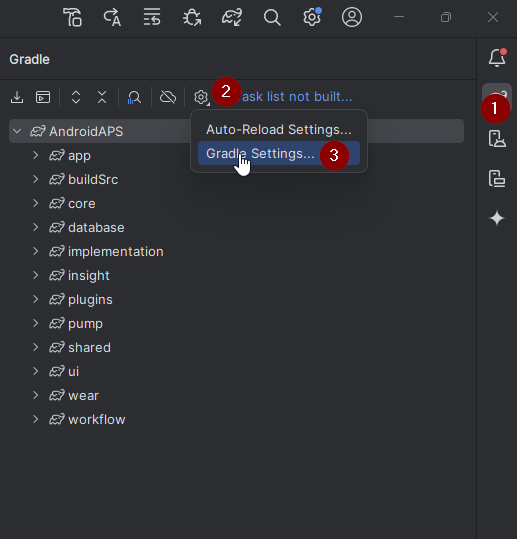Click the 'ask list not built...' link
Screen dimensions: 517x539
tap(297, 97)
